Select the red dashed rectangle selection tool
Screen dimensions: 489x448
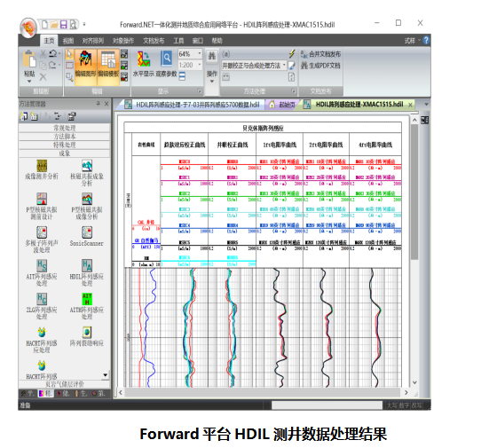pyautogui.click(x=69, y=65)
